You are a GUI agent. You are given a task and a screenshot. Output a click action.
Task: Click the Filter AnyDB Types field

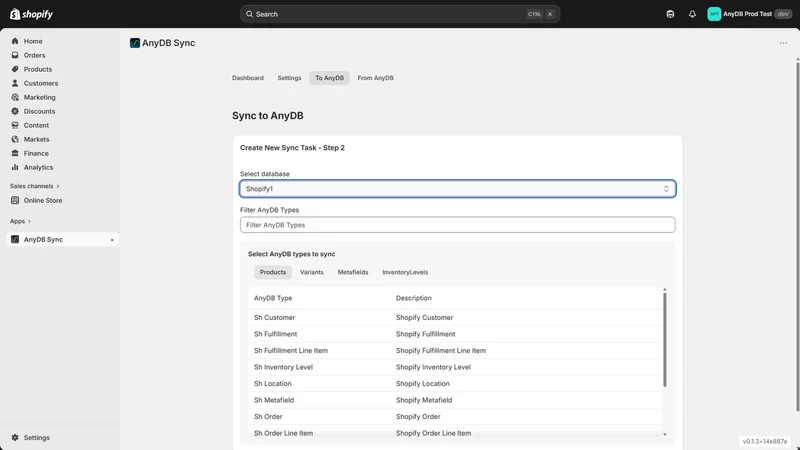458,225
